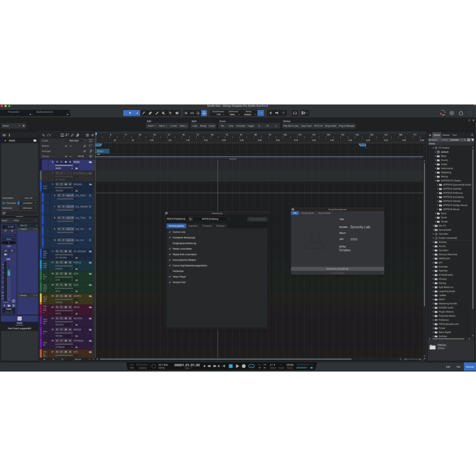The image size is (476, 476).
Task: Click the wrench track list options icon
Action: [x=44, y=135]
